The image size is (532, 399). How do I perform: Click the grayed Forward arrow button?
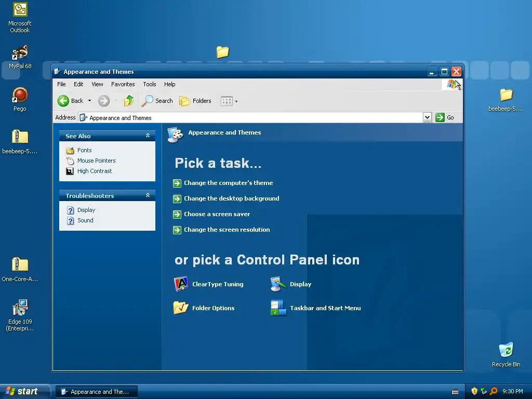coord(104,101)
